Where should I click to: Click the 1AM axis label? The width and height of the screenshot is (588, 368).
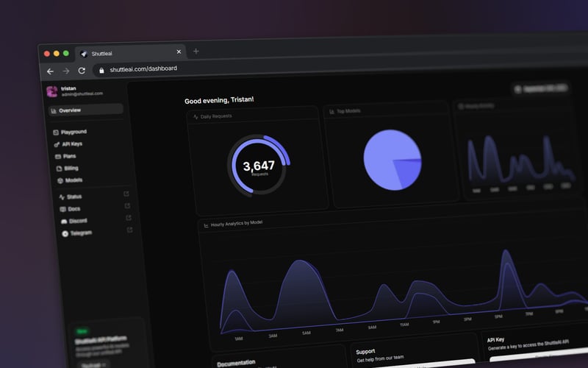click(x=239, y=339)
